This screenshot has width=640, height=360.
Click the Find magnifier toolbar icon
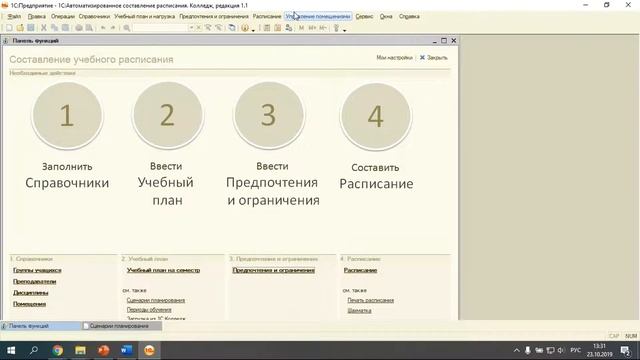tap(127, 28)
